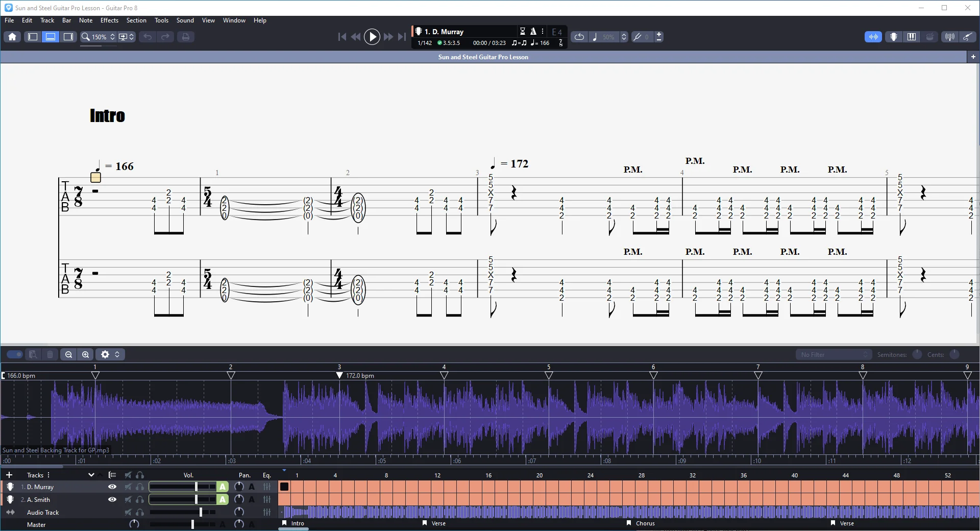Adjust the Cents knob

[954, 354]
